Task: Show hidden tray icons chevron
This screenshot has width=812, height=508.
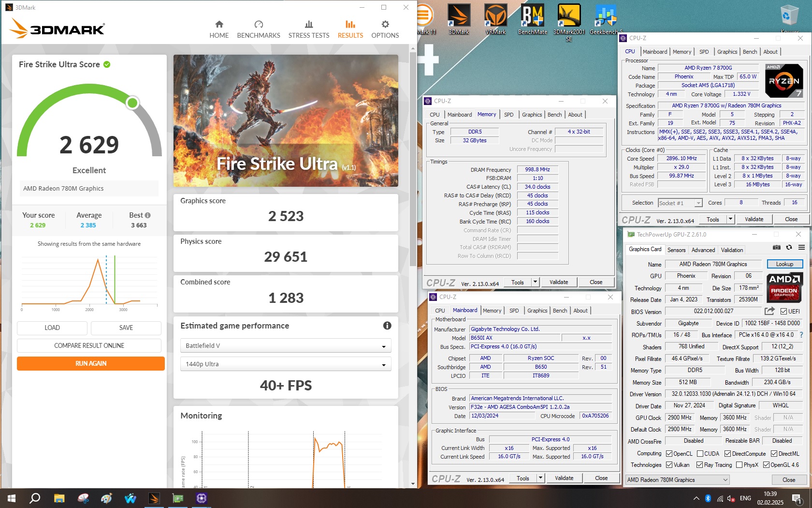Action: pos(696,498)
